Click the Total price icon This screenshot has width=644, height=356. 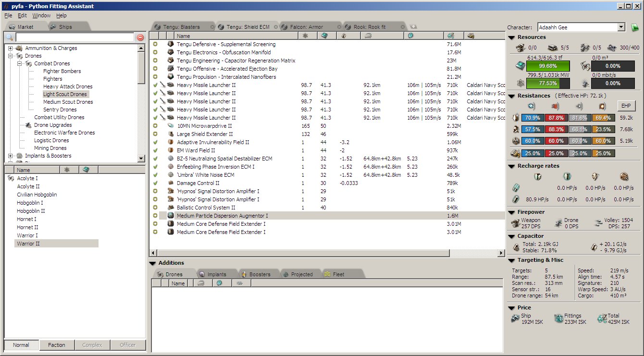[x=602, y=319]
